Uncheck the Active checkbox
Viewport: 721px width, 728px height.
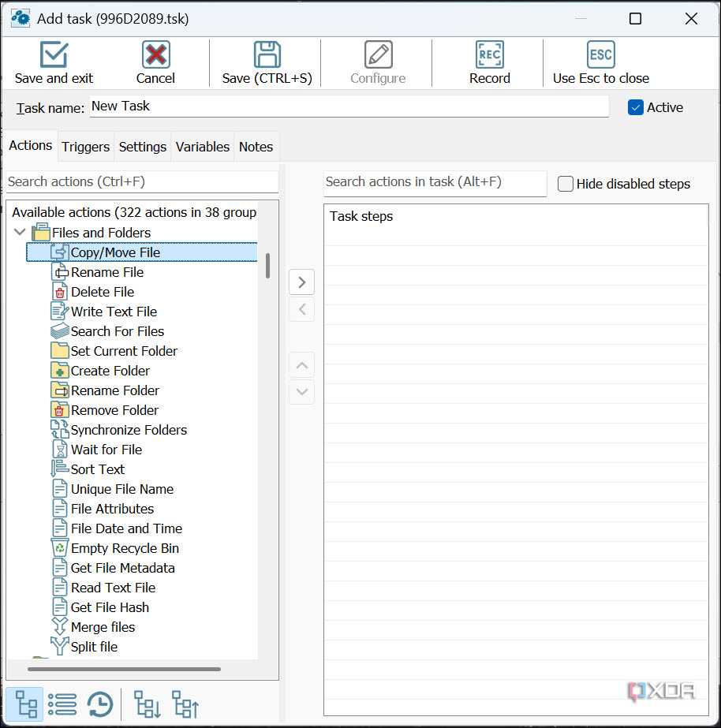point(635,107)
